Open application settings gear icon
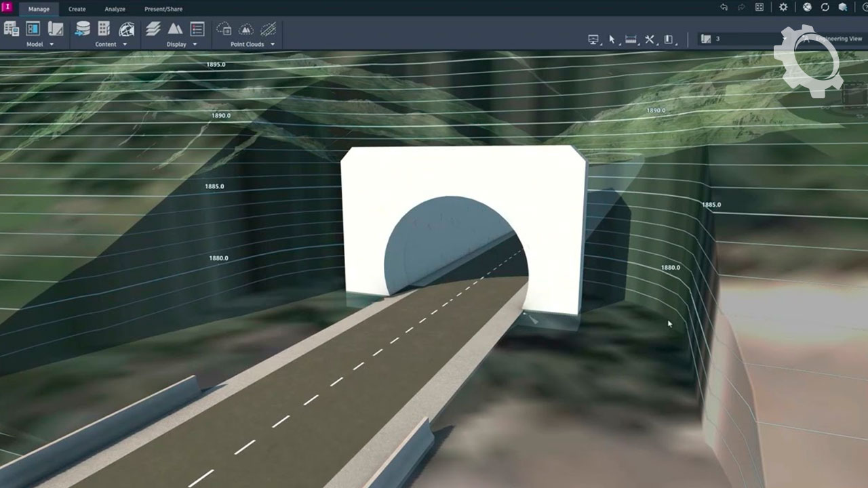The height and width of the screenshot is (488, 868). pyautogui.click(x=783, y=7)
